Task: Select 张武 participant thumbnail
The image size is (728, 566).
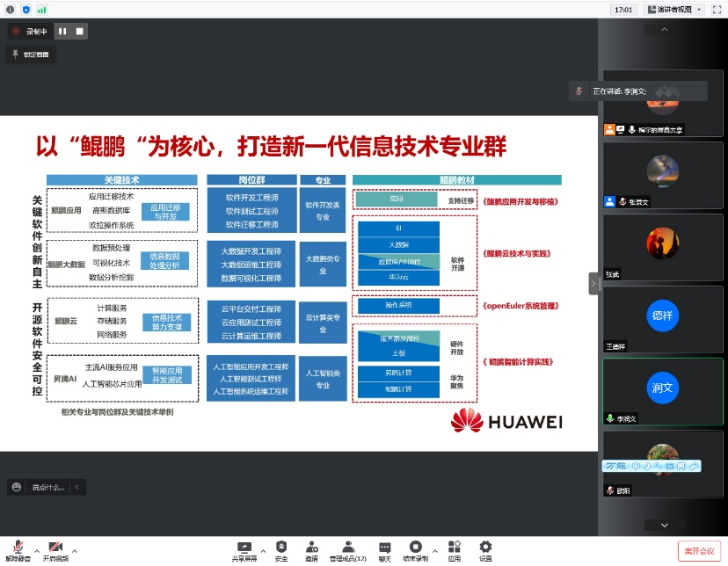Action: (663, 247)
